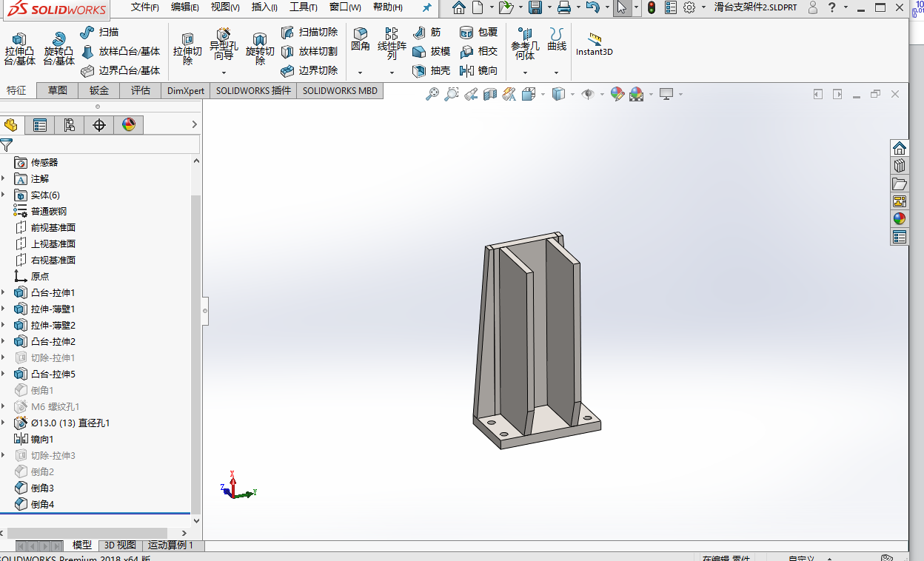
Task: Choose Lofted Boss/Base (放样凸台/基体)
Action: click(120, 52)
